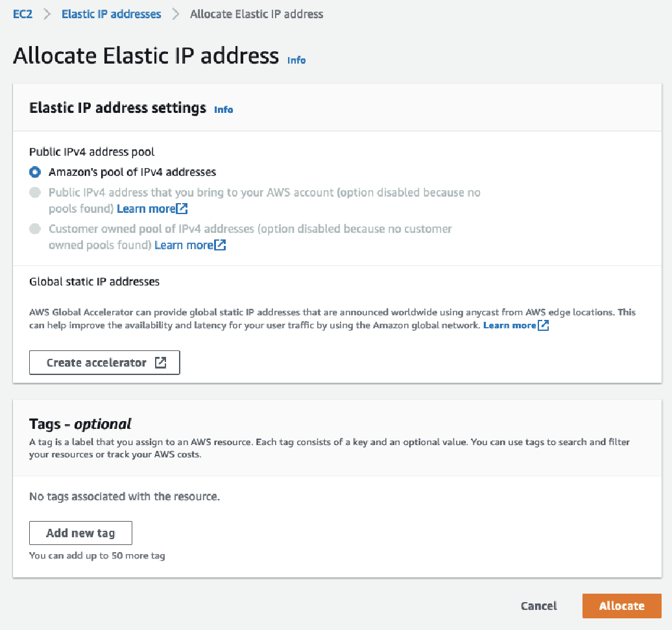Select Amazon's pool of IPv4 addresses

[35, 173]
